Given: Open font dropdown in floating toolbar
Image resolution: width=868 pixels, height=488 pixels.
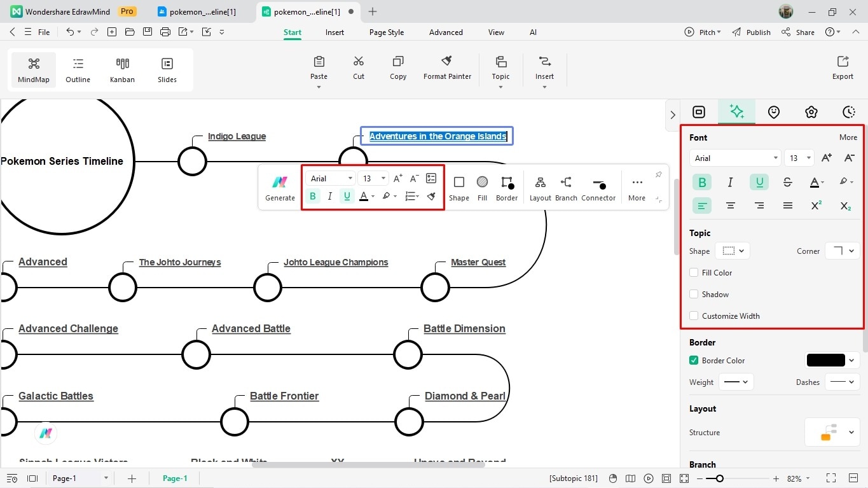Looking at the screenshot, I should (x=330, y=178).
